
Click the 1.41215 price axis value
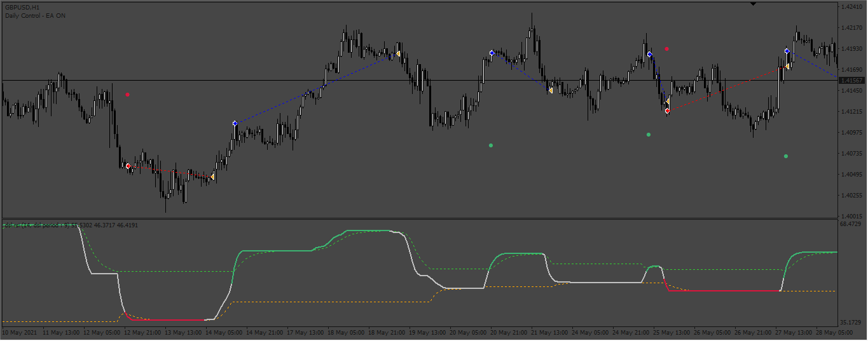pos(851,112)
